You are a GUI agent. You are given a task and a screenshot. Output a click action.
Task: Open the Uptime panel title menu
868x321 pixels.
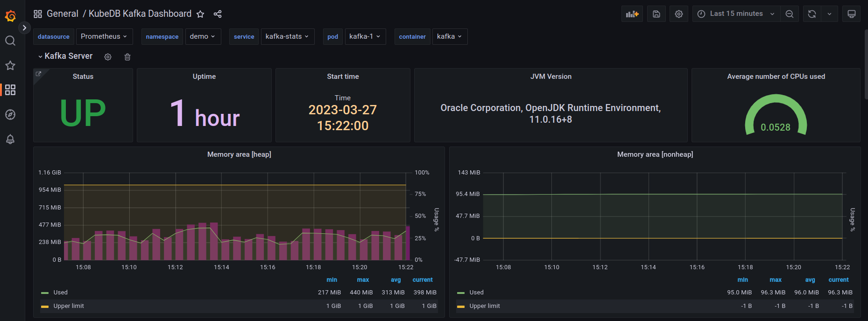204,77
